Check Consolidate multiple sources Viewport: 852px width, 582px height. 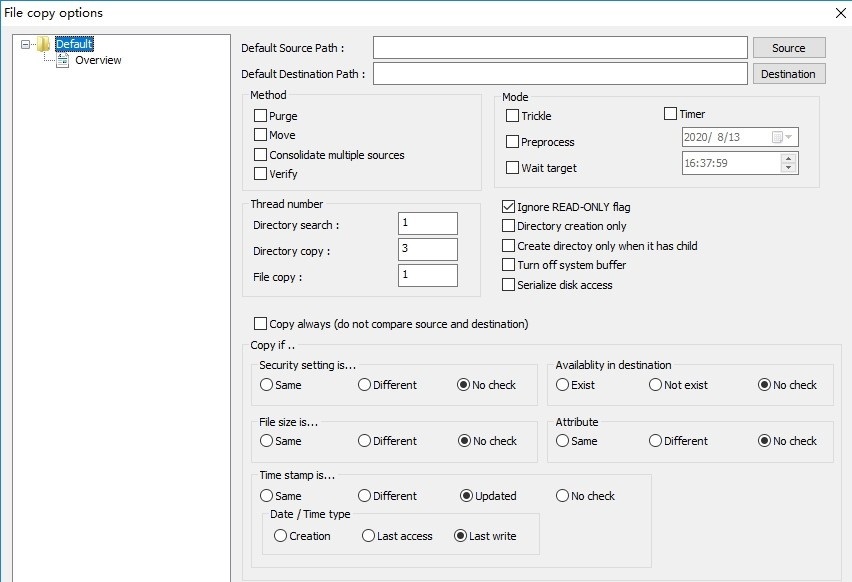(260, 155)
